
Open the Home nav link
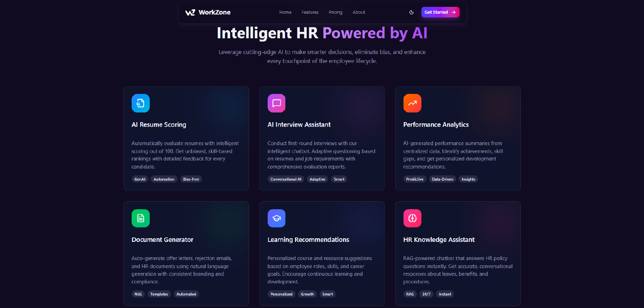(x=285, y=12)
